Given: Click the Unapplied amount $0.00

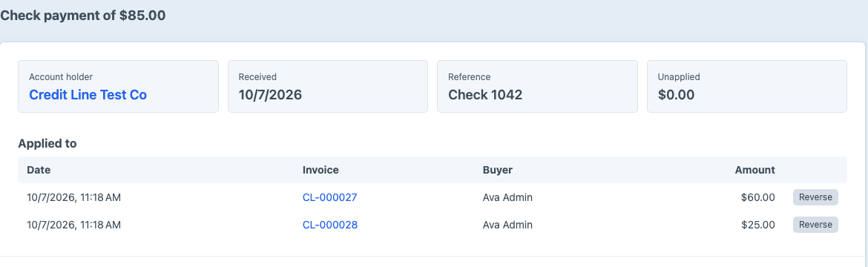Looking at the screenshot, I should pyautogui.click(x=676, y=95).
